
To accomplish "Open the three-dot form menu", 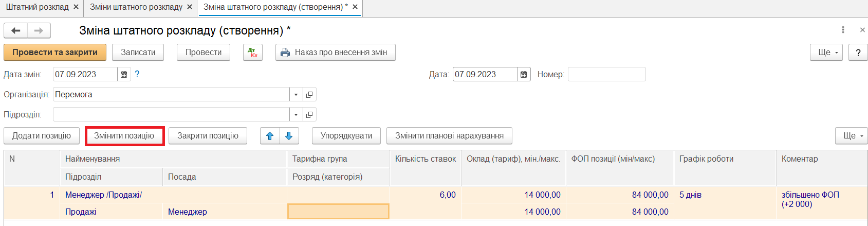I will click(x=843, y=30).
